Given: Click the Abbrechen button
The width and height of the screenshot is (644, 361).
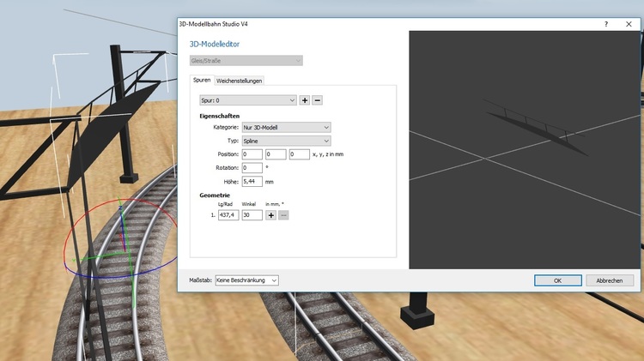Looking at the screenshot, I should pyautogui.click(x=610, y=280).
